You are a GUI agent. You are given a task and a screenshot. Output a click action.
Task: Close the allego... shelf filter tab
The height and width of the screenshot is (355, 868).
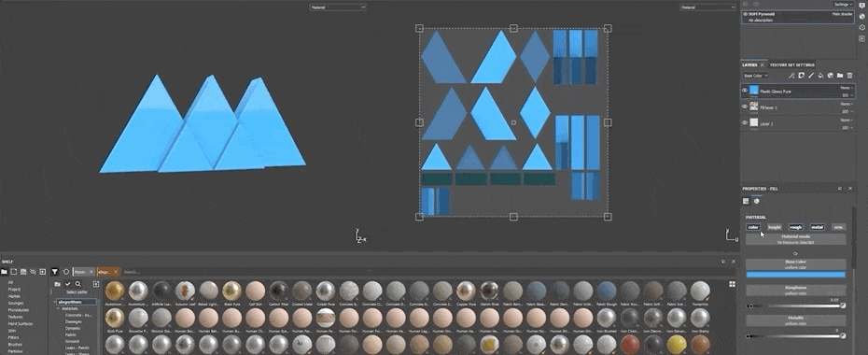[x=116, y=272]
